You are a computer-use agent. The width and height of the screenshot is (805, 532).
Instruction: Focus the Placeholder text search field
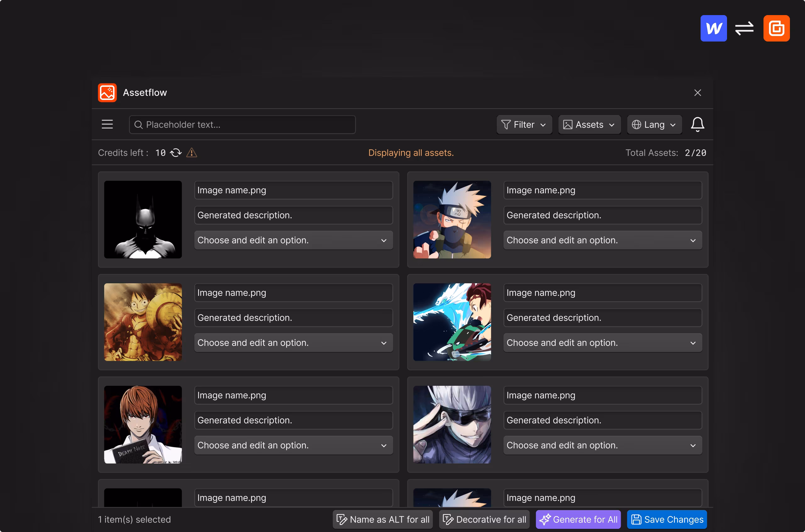click(x=242, y=125)
